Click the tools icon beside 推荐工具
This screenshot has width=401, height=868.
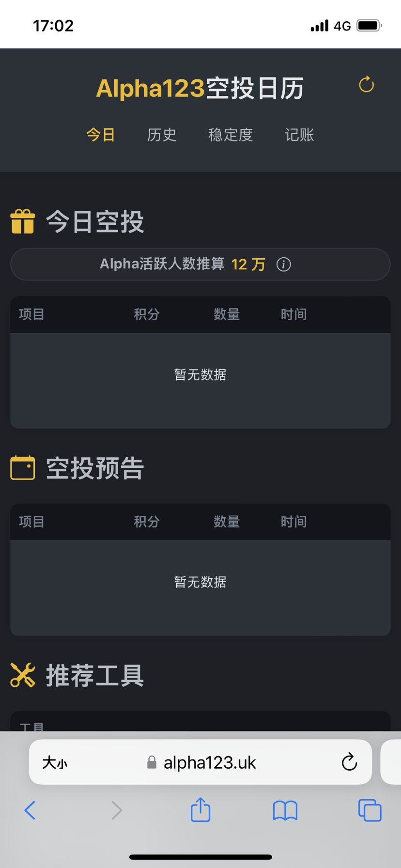(23, 675)
